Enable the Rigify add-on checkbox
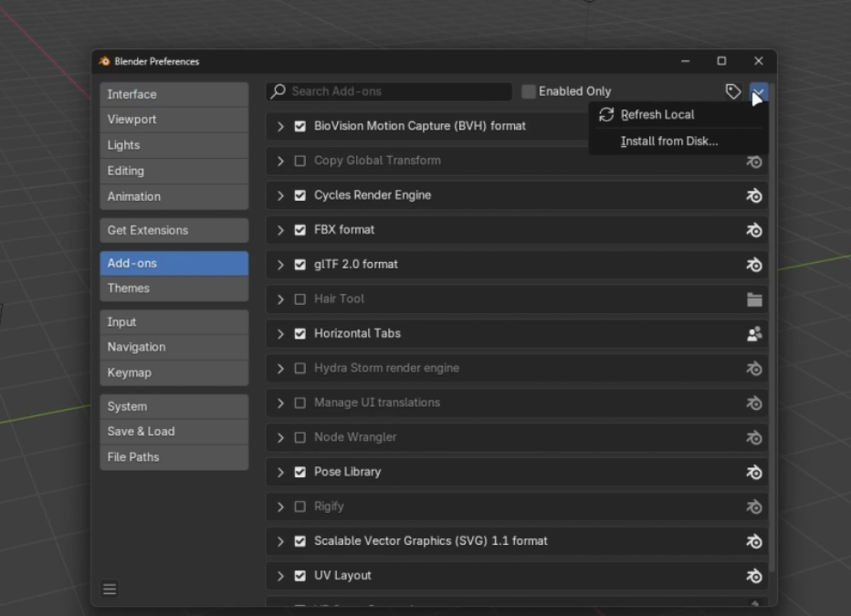 pos(300,507)
